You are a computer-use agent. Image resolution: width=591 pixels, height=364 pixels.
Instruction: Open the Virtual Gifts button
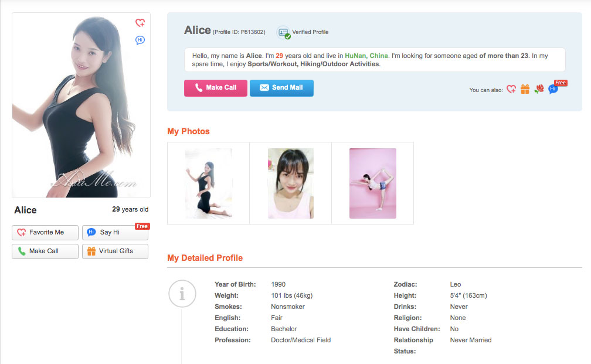click(x=115, y=251)
